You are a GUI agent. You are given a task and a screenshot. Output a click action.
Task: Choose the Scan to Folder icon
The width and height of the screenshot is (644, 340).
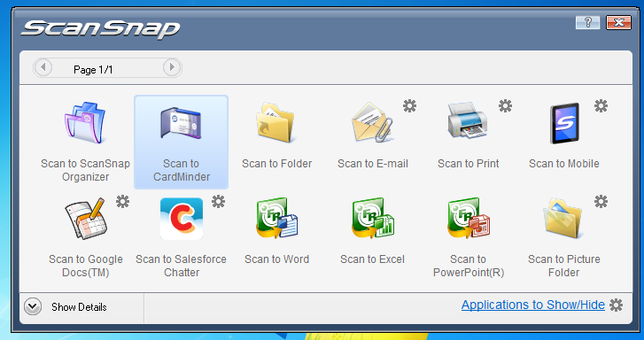[276, 123]
